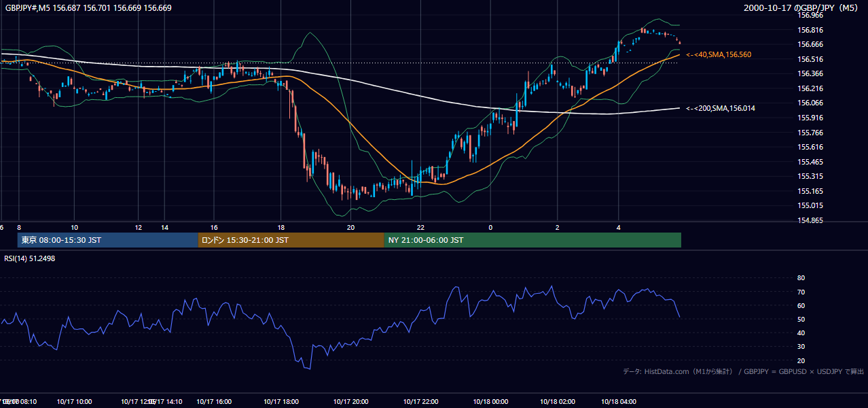Viewport: 868px width, 408px height.
Task: Click the 10/17 18:00 time axis label
Action: (x=281, y=402)
